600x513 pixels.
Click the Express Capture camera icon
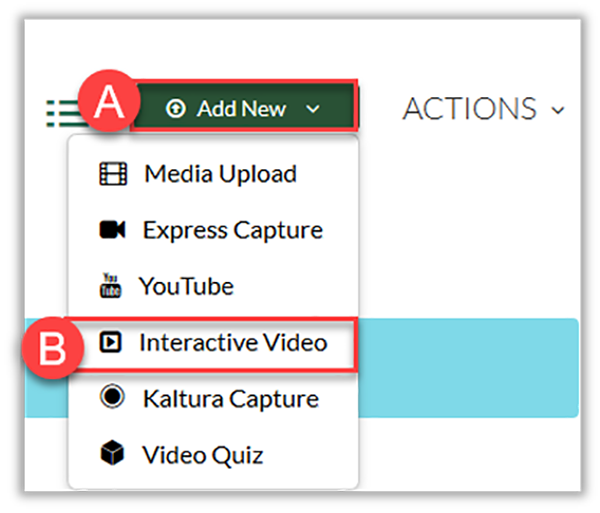pos(113,230)
